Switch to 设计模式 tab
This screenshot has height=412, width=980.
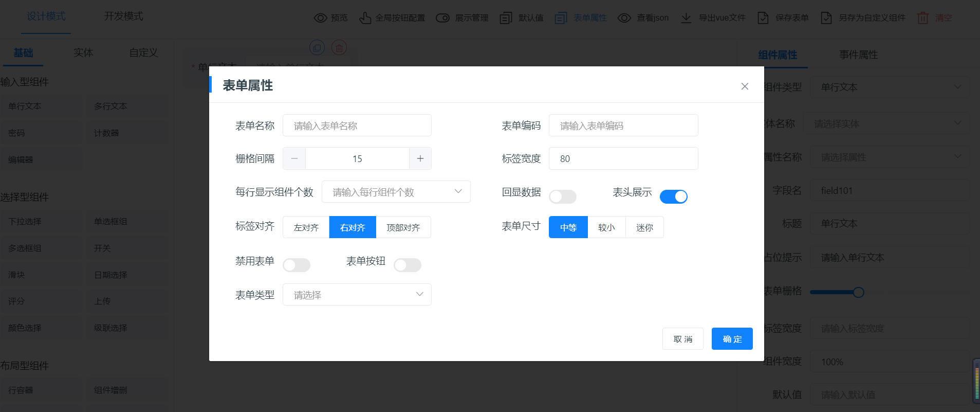(46, 16)
